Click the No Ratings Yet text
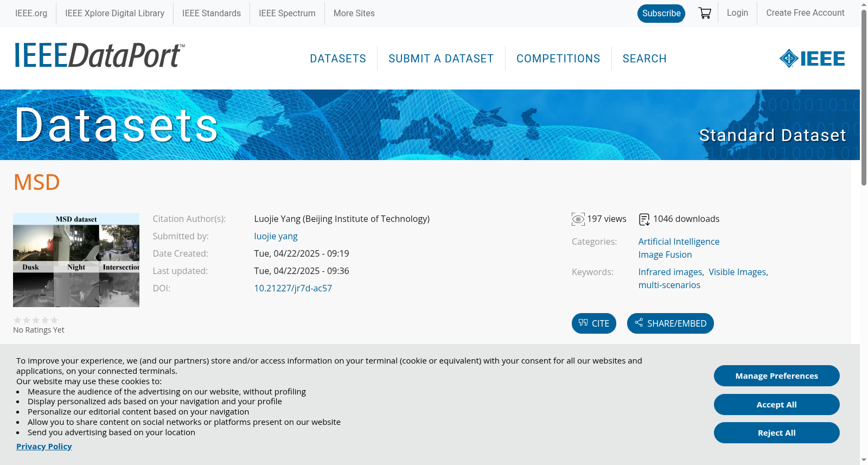Screen dimensions: 868x465 pyautogui.click(x=39, y=330)
